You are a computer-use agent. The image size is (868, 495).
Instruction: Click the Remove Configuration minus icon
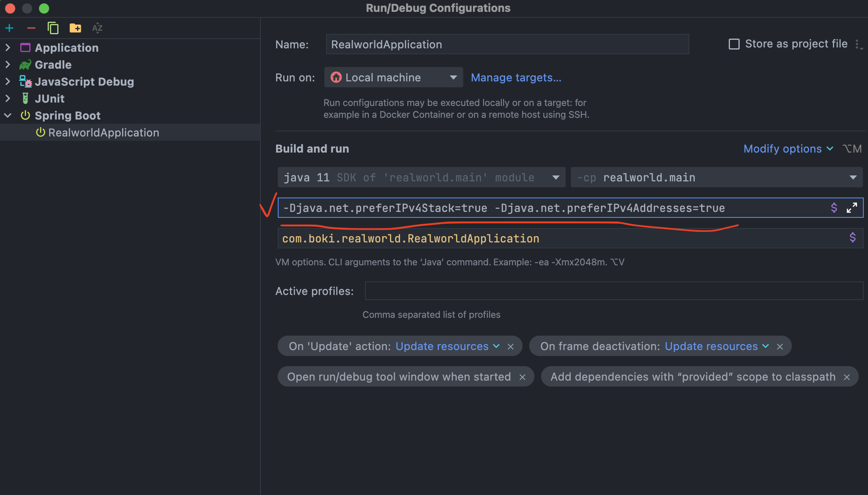pyautogui.click(x=31, y=28)
